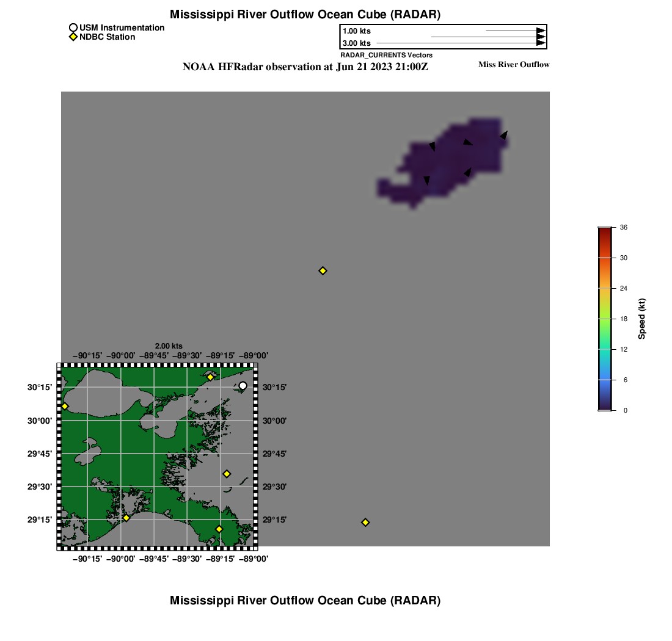Click the USM Instrumentation white circle legend icon

(73, 27)
